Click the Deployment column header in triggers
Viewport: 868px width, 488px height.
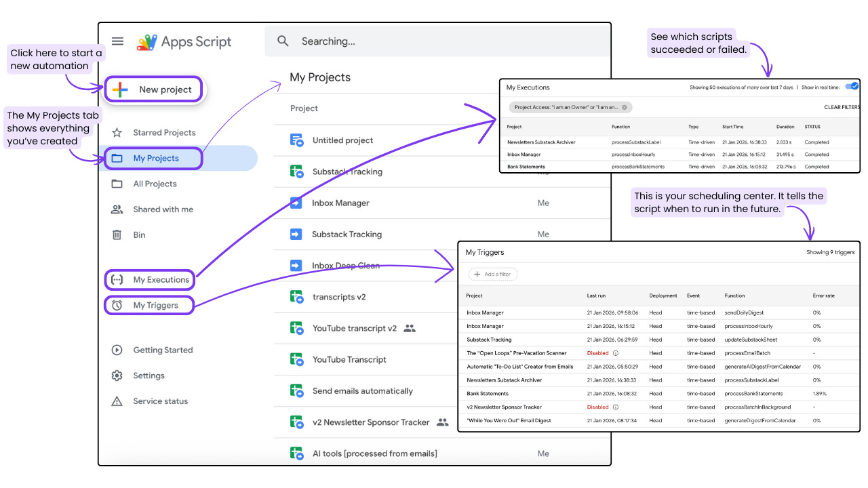(663, 296)
